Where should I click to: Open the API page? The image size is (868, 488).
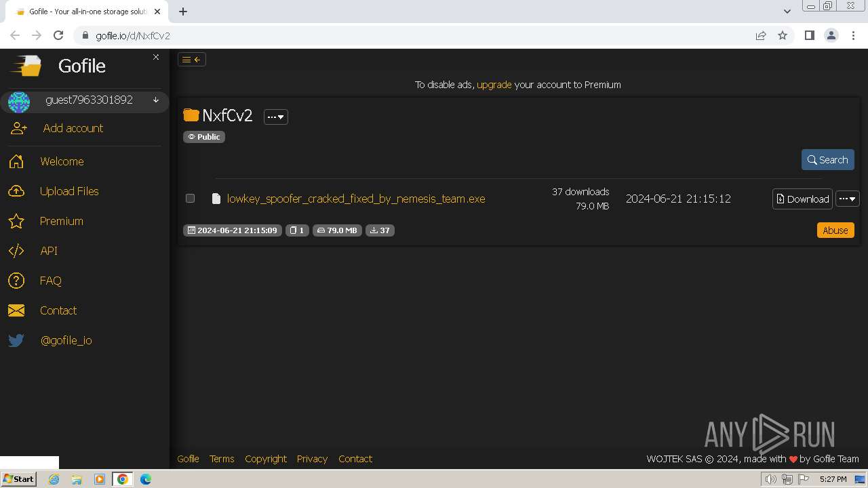49,251
